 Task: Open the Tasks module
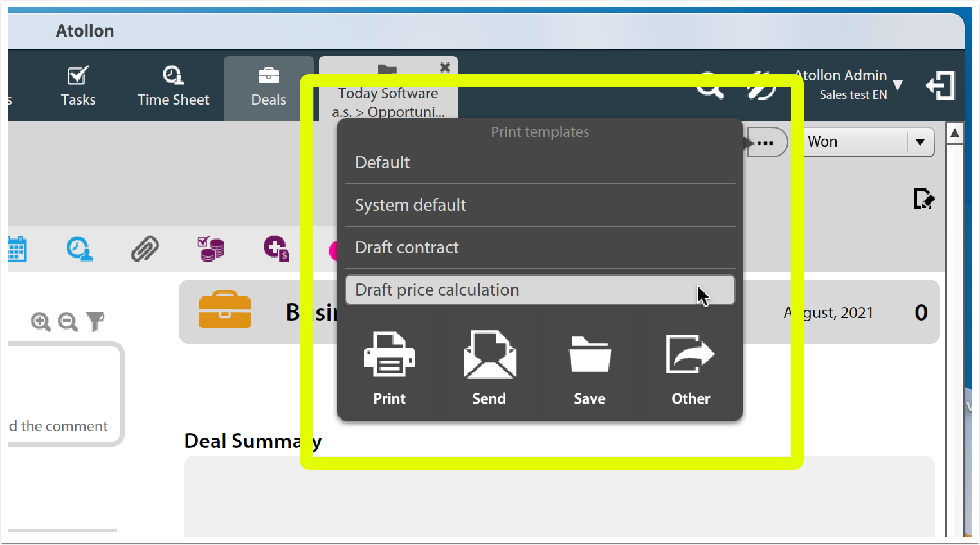tap(78, 86)
